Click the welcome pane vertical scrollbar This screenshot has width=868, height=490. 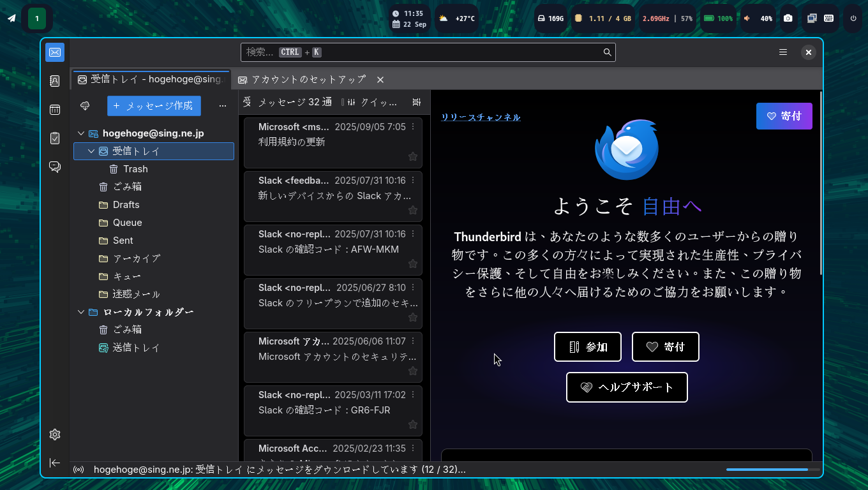point(821,184)
